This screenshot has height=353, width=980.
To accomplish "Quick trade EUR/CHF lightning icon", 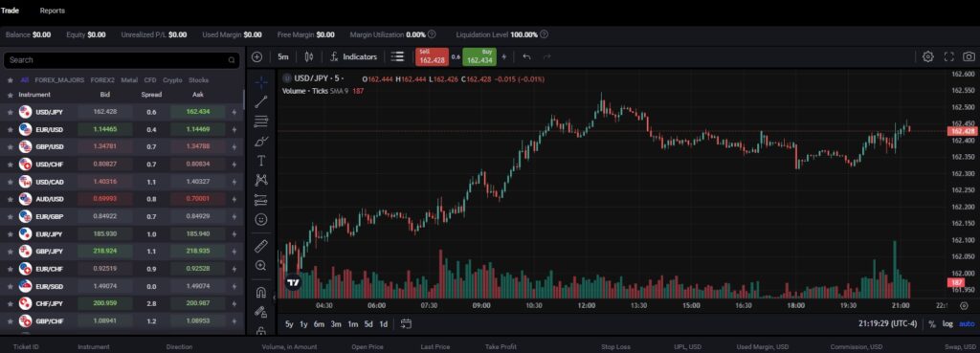I will [235, 269].
